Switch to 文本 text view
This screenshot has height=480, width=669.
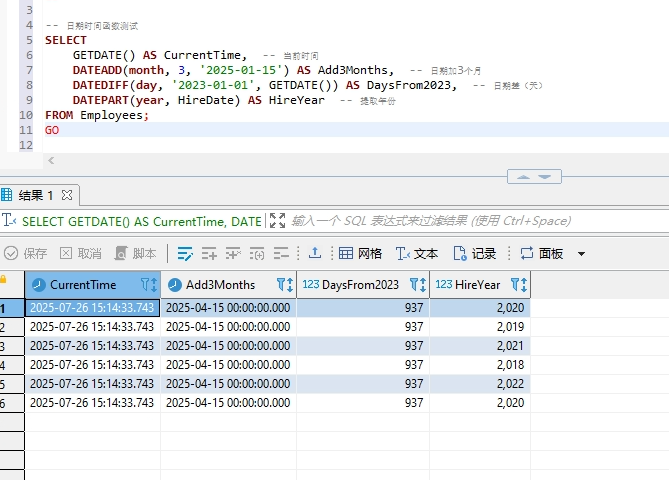click(417, 254)
